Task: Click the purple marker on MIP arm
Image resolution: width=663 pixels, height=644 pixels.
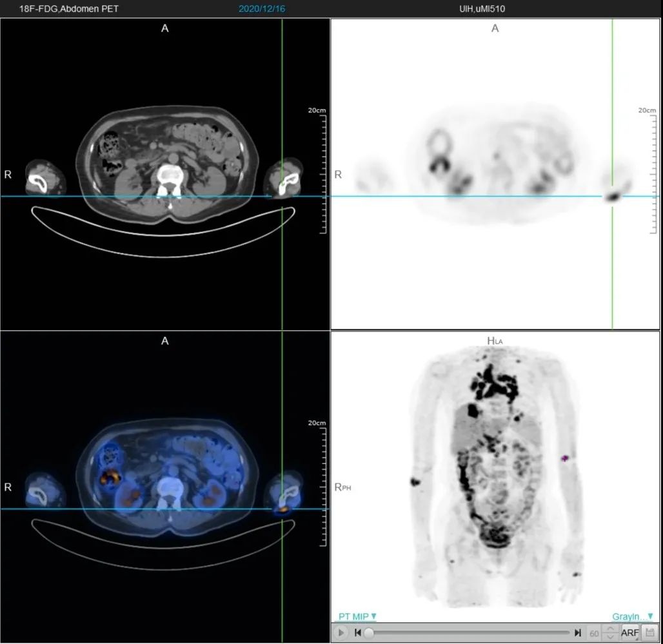Action: 565,458
